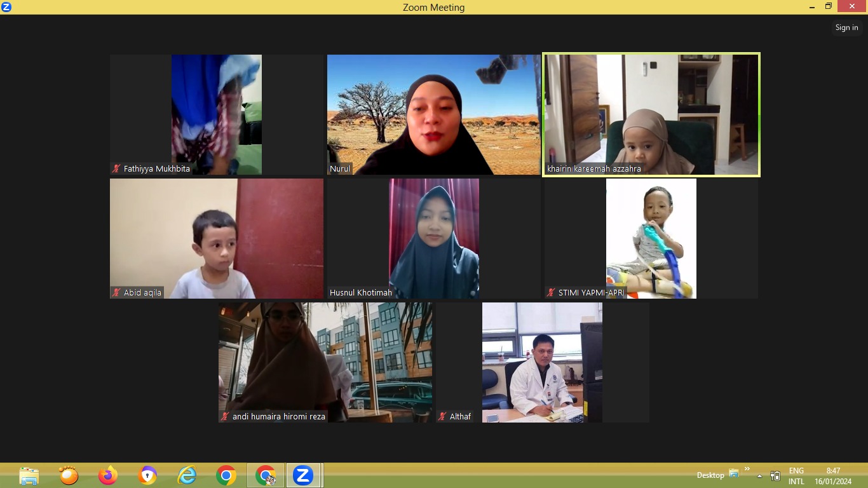Expand the hidden system tray icons arrow
Image resolution: width=868 pixels, height=488 pixels.
pos(759,476)
